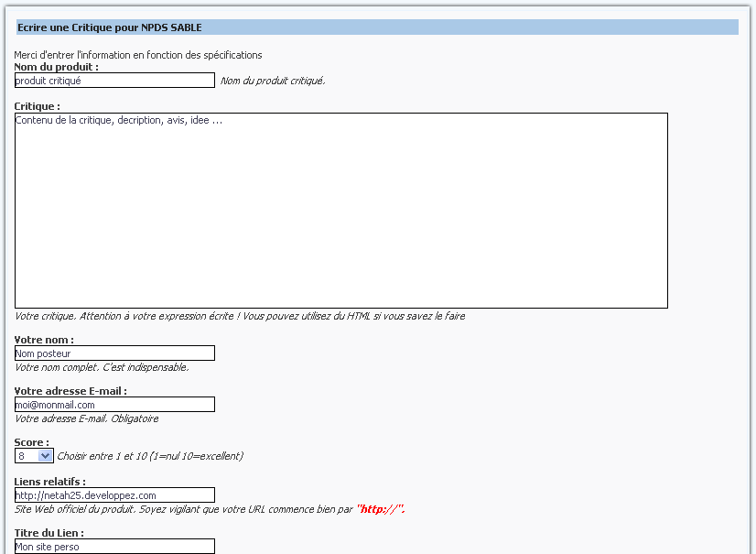Screen dimensions: 756x554
Task: Click the 'Liens relatifs :' label
Action: coord(50,482)
